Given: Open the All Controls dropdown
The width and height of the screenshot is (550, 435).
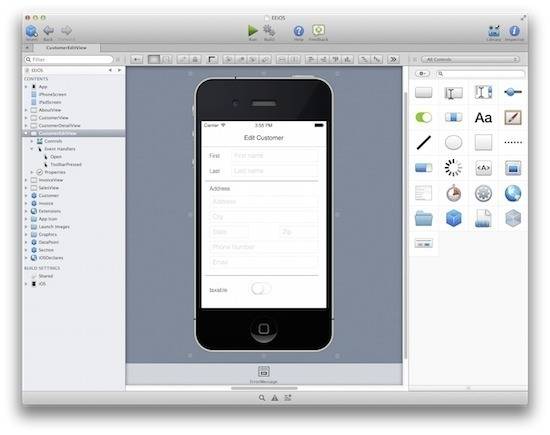Looking at the screenshot, I should 470,60.
